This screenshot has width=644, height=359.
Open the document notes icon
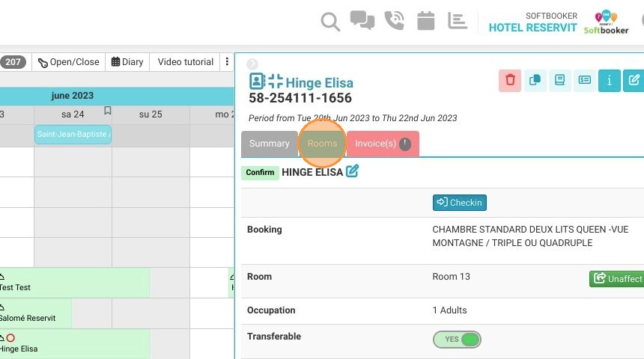[559, 80]
